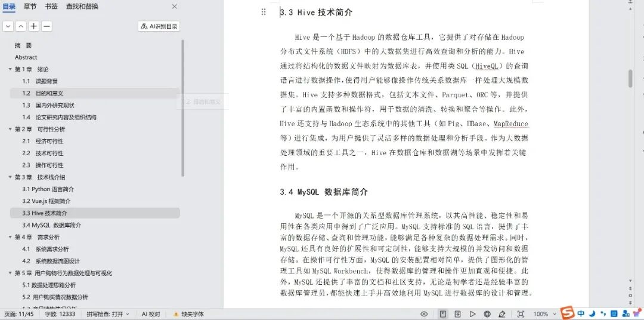Jump to 3.1 Python 语言简介
The height and width of the screenshot is (320, 644).
coord(48,189)
